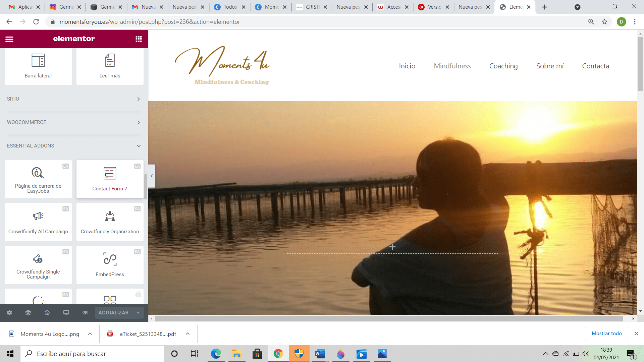
Task: Select the EmbedPress widget
Action: [110, 265]
